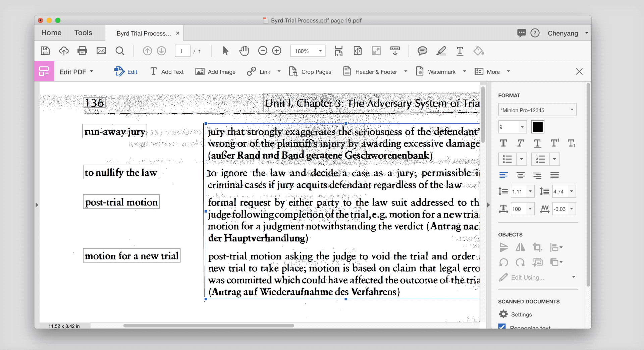644x350 pixels.
Task: Click the Crop Pages button
Action: click(x=310, y=72)
